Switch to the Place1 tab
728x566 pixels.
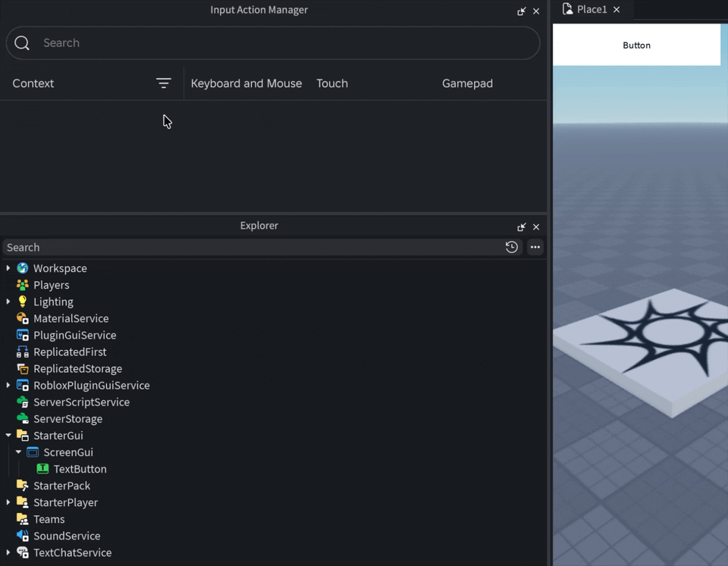(x=591, y=9)
